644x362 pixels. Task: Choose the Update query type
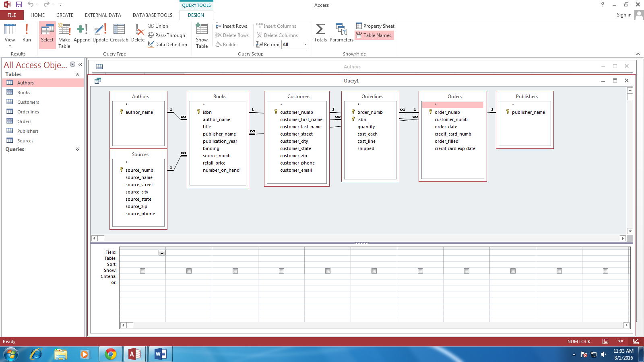[x=100, y=33]
